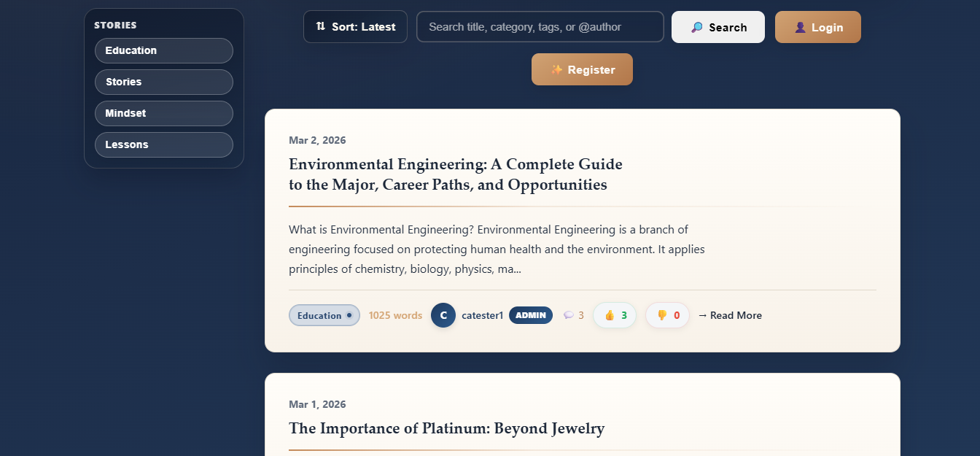Open the Lessons category filter
980x456 pixels.
coord(164,144)
